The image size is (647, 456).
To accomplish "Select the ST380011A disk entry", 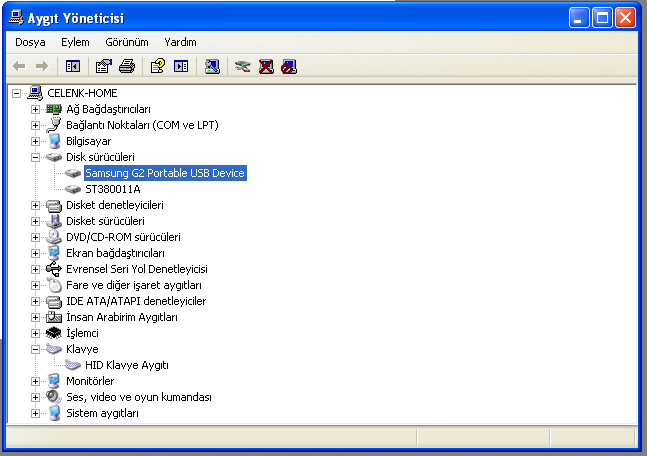I will 113,189.
